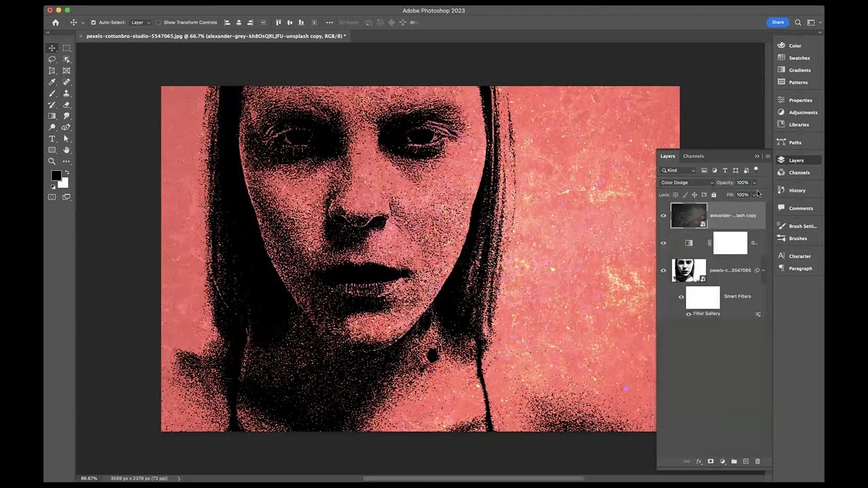Screen dimensions: 868x488
Task: Select the Hand tool
Action: click(x=66, y=150)
